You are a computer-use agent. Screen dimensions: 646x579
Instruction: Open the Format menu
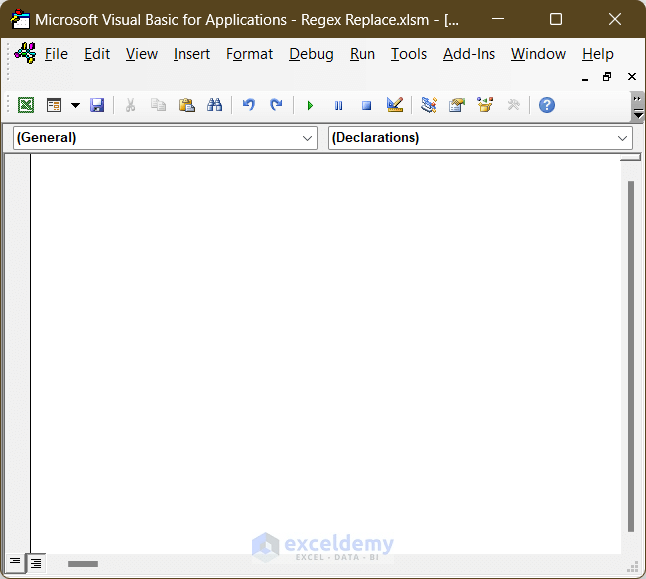point(249,54)
